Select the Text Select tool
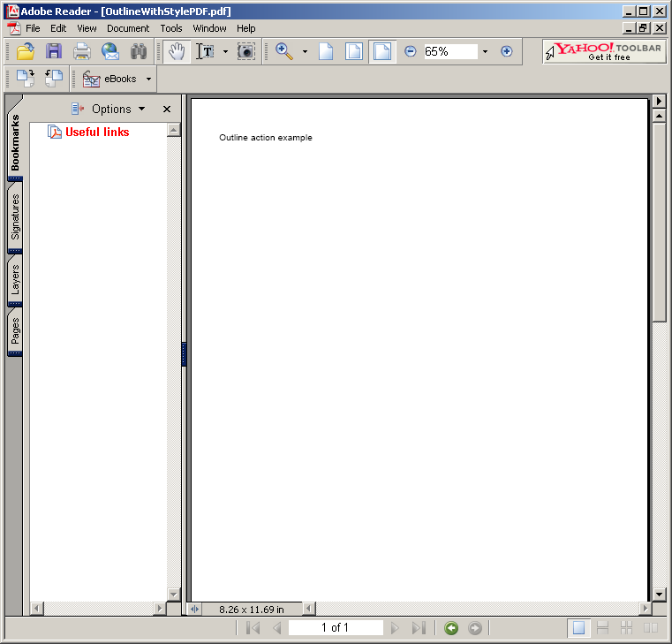This screenshot has width=672, height=644. tap(205, 51)
